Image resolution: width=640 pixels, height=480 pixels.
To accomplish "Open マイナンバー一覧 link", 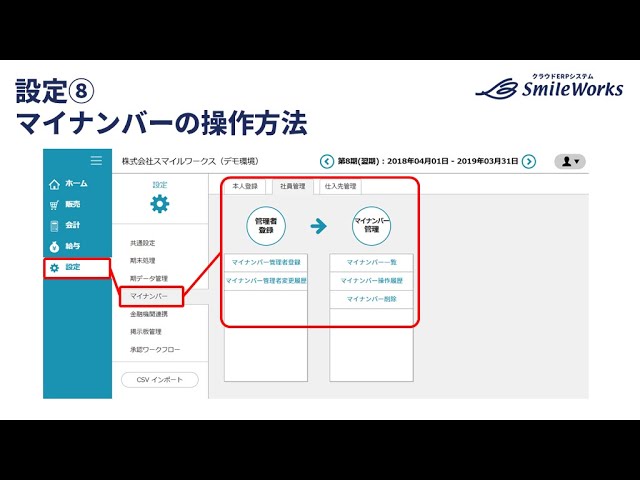I will [371, 262].
